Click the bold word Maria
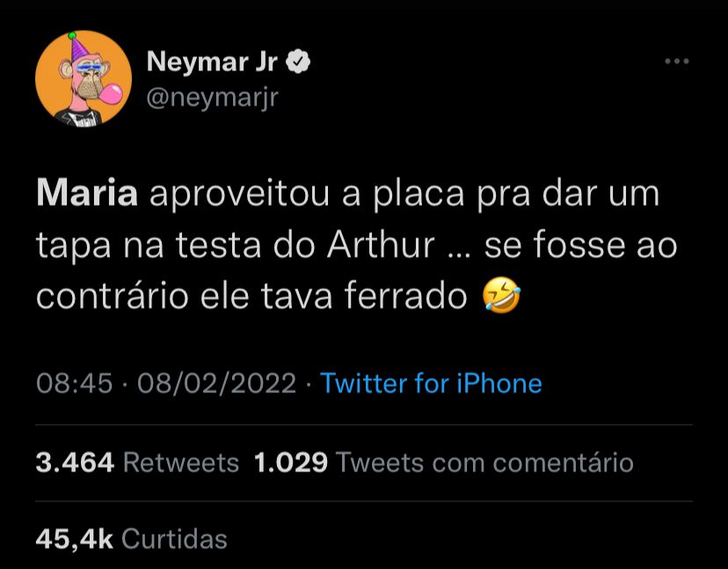Viewport: 728px width, 569px height. click(87, 194)
